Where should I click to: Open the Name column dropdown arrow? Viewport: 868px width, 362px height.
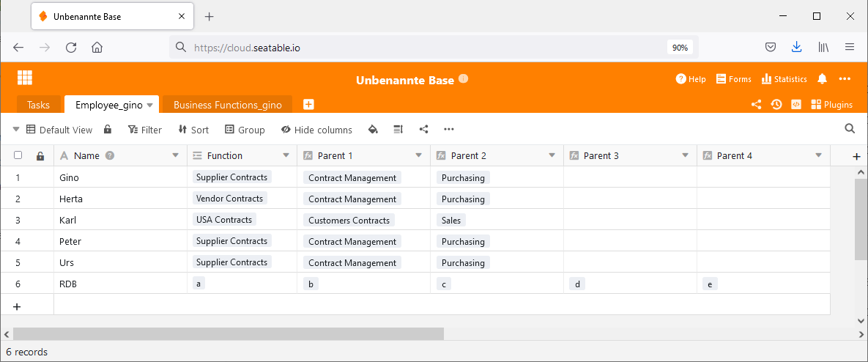click(x=175, y=155)
